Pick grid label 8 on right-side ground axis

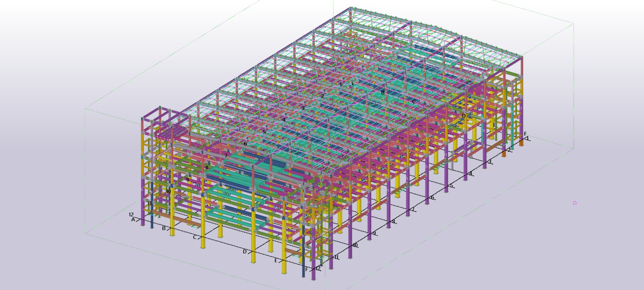(394, 222)
